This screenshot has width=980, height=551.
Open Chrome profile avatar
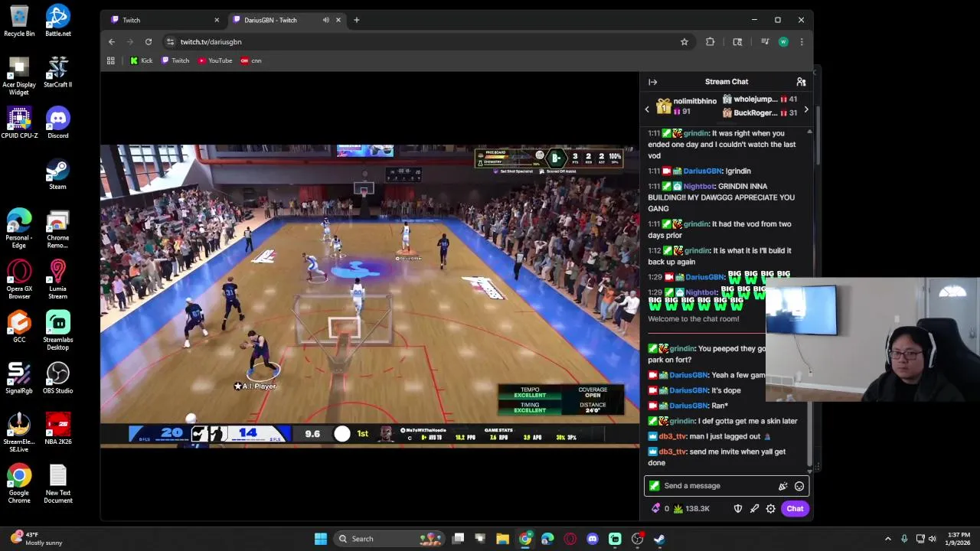click(x=783, y=42)
